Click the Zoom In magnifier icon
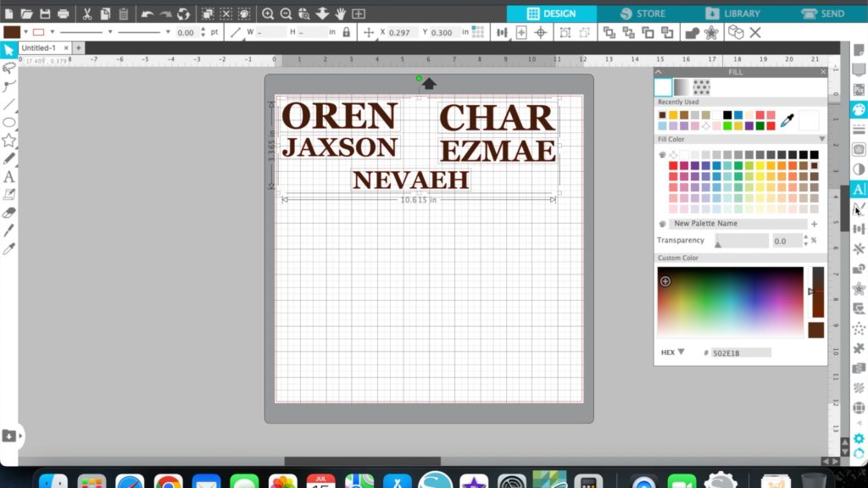This screenshot has height=488, width=868. [x=268, y=14]
